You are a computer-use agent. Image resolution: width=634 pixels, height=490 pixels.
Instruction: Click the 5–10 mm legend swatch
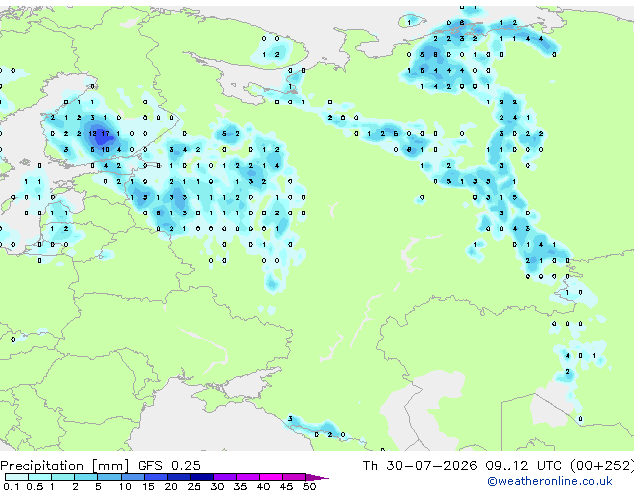[109, 477]
